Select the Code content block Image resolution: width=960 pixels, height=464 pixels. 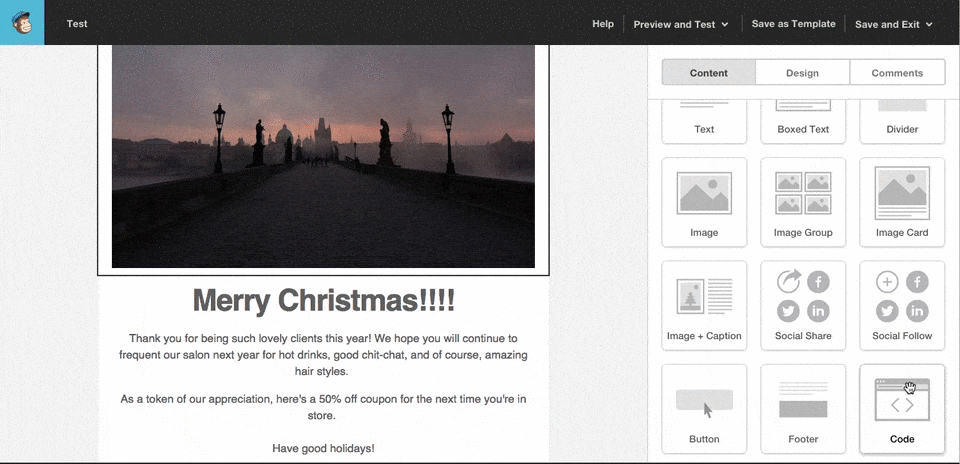click(902, 408)
